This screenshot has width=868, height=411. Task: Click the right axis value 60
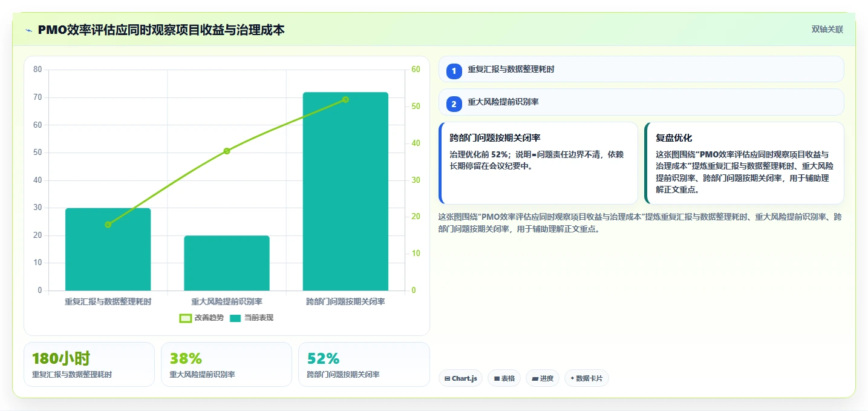click(x=416, y=70)
